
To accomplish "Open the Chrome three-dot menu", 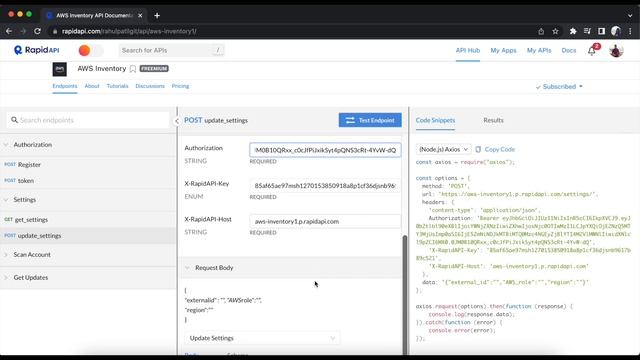I will pyautogui.click(x=630, y=31).
